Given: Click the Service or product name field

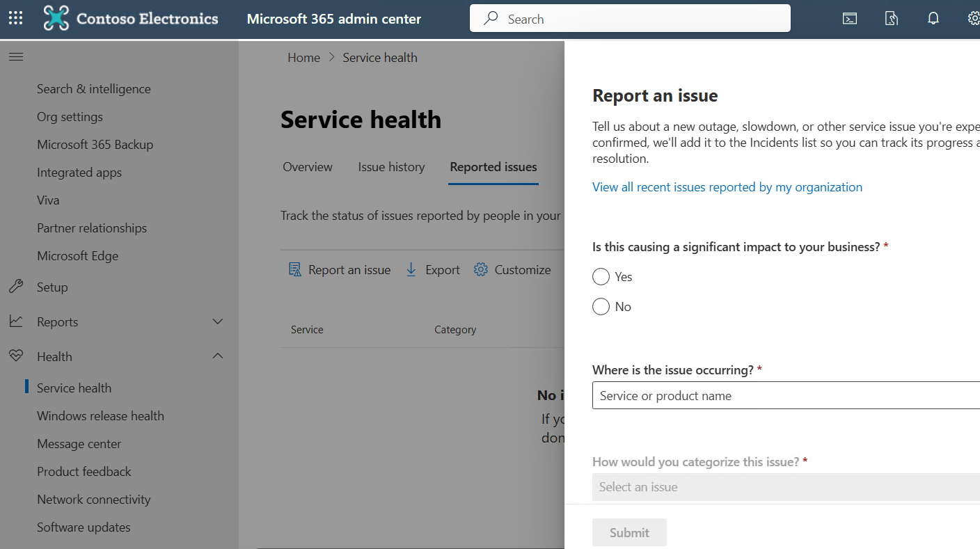Looking at the screenshot, I should [786, 395].
